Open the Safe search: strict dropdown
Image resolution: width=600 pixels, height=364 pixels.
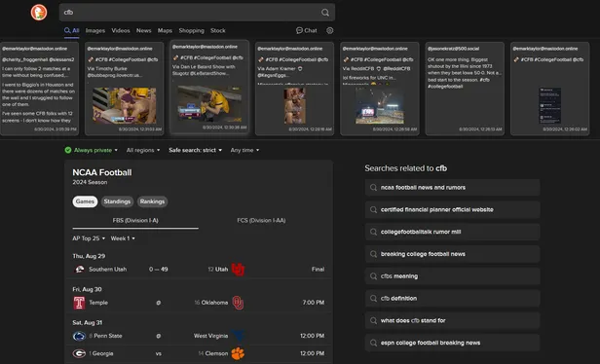point(195,150)
